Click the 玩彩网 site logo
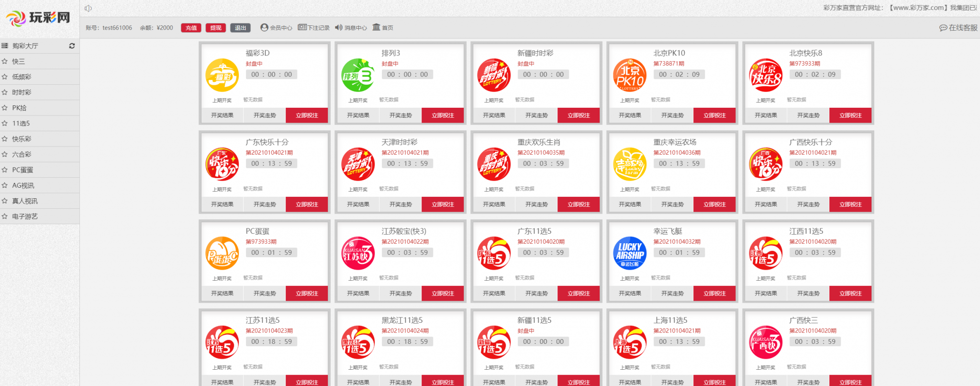This screenshot has width=980, height=386. point(38,19)
